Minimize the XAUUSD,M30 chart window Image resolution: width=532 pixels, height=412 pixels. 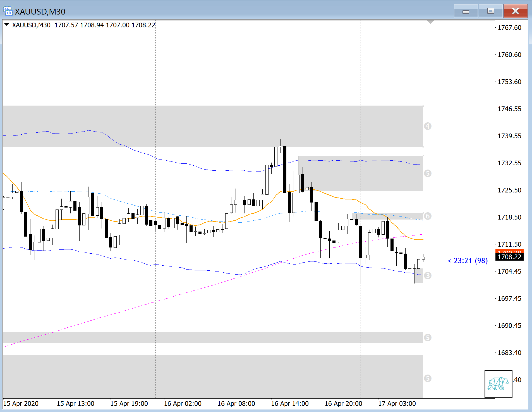click(x=466, y=11)
